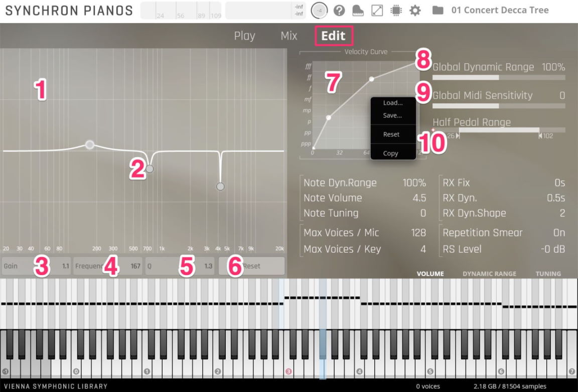Click octave marker 0 on keyboard
The height and width of the screenshot is (392, 578).
(76, 371)
